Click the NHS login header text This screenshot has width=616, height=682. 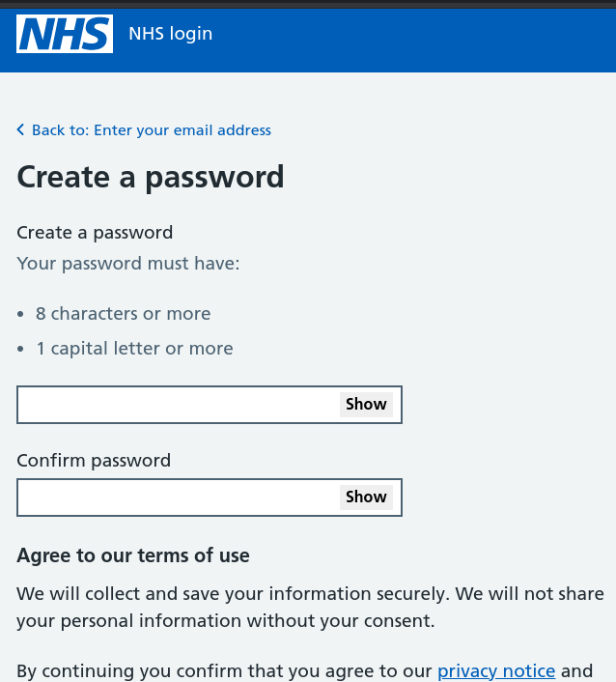(170, 35)
